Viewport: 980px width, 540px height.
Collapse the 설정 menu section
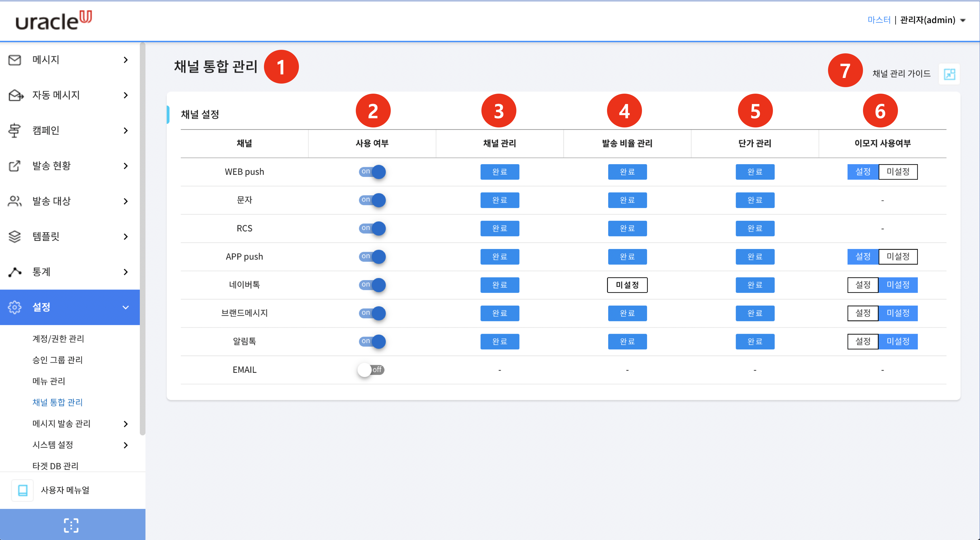click(x=126, y=307)
